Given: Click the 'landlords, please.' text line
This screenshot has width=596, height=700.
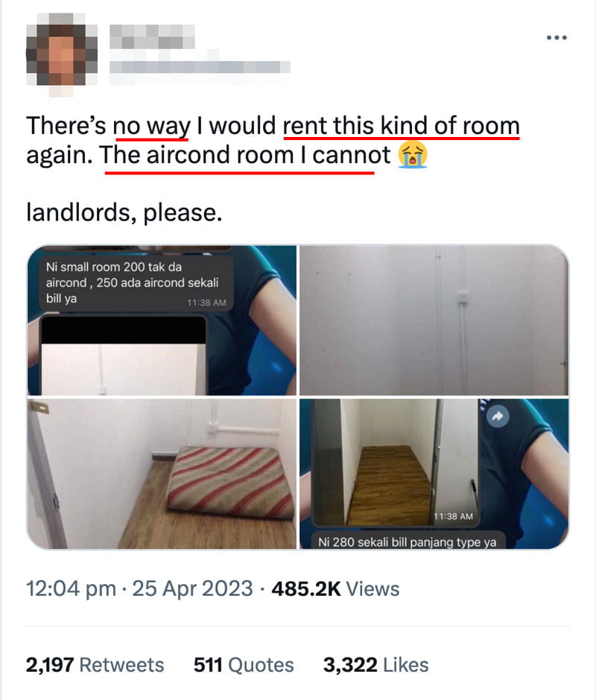Looking at the screenshot, I should pos(124,212).
